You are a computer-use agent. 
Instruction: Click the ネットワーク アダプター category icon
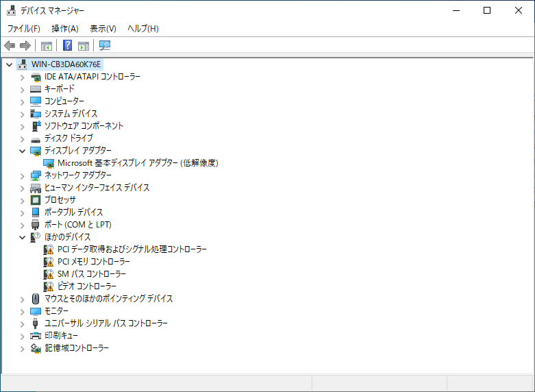[36, 175]
